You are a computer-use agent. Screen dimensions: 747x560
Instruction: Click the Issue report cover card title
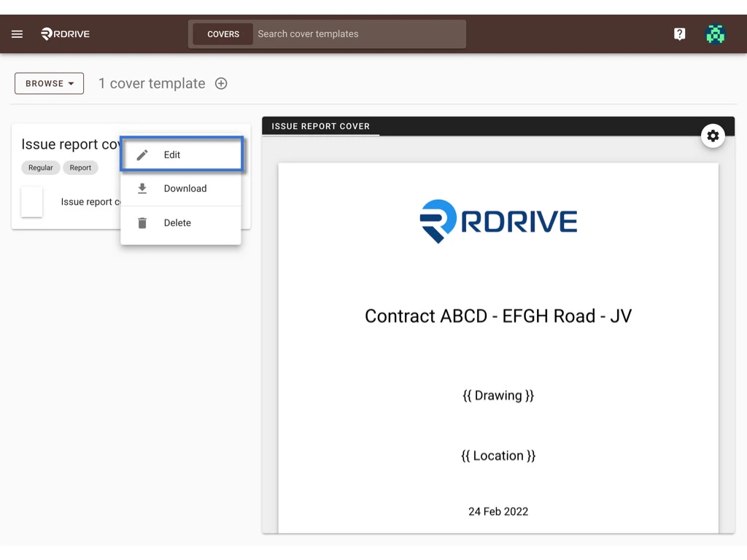point(71,144)
